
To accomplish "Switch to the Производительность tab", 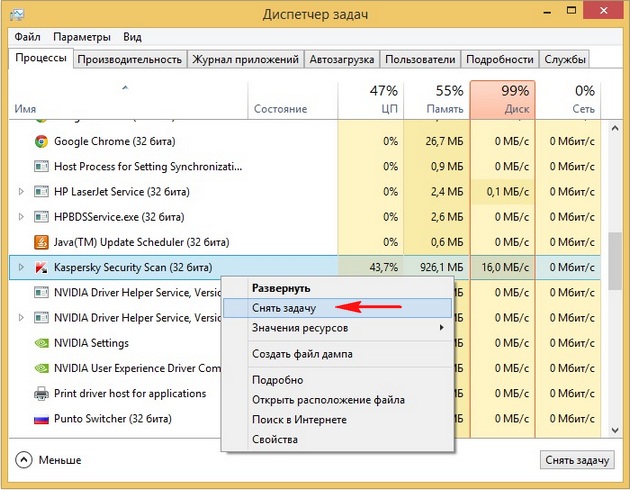I will click(x=130, y=59).
